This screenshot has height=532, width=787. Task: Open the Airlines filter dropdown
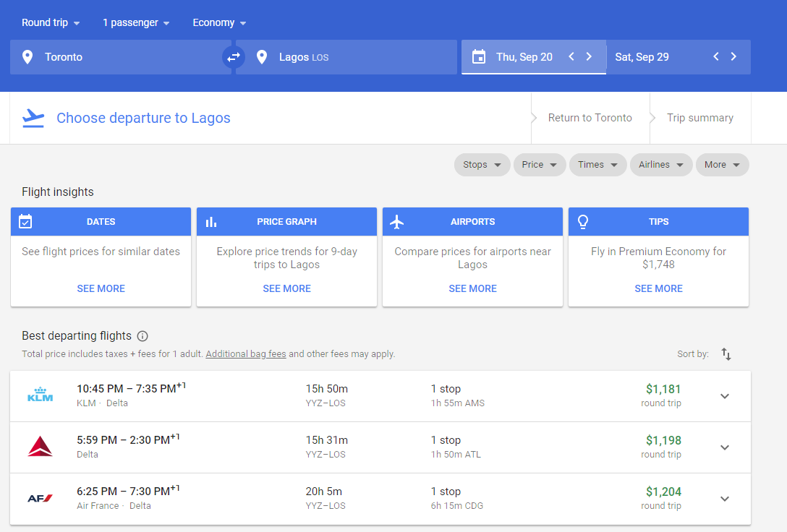pyautogui.click(x=660, y=165)
